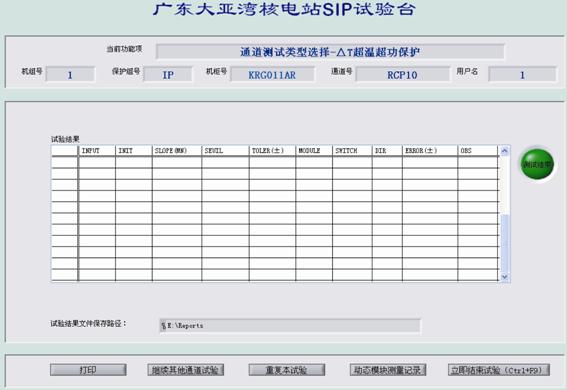
Task: Click 继续其他通道试验 button
Action: [186, 370]
